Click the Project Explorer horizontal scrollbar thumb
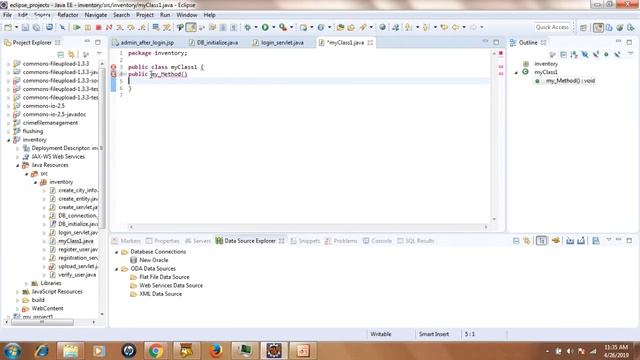 42,322
